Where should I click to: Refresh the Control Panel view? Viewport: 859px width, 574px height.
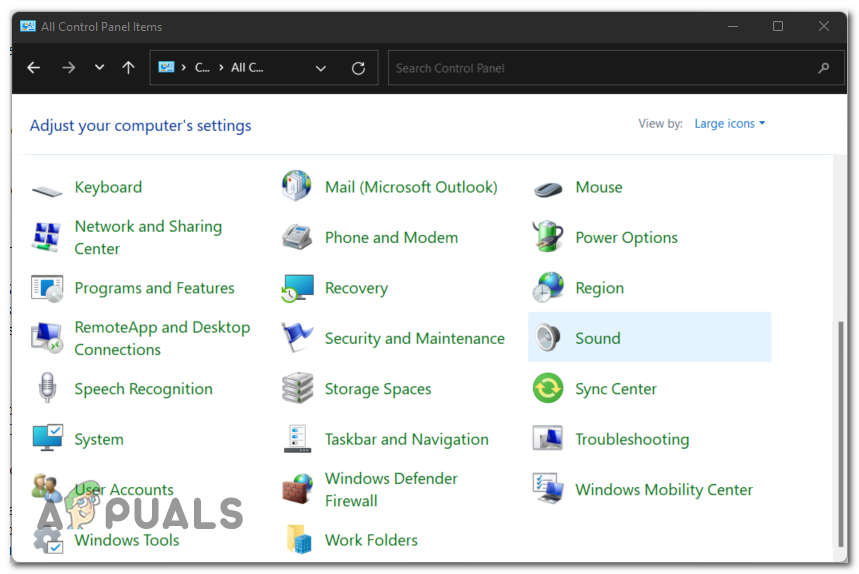coord(358,68)
